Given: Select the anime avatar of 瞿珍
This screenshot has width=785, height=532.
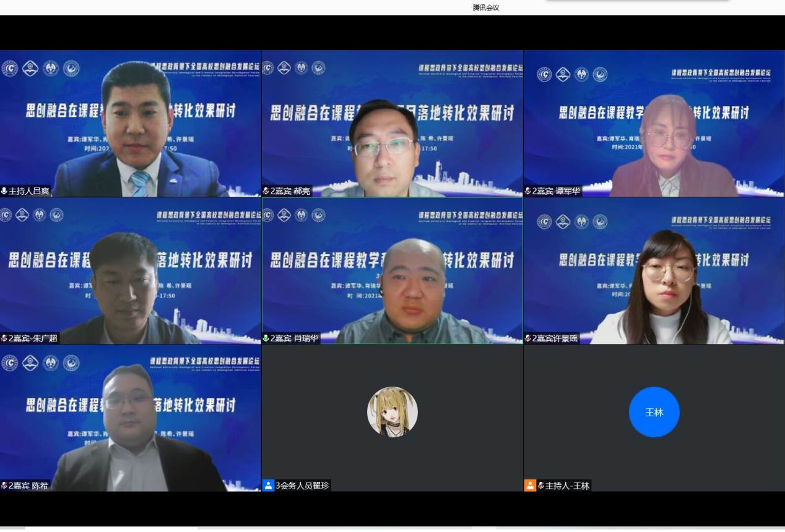Looking at the screenshot, I should pos(392,412).
